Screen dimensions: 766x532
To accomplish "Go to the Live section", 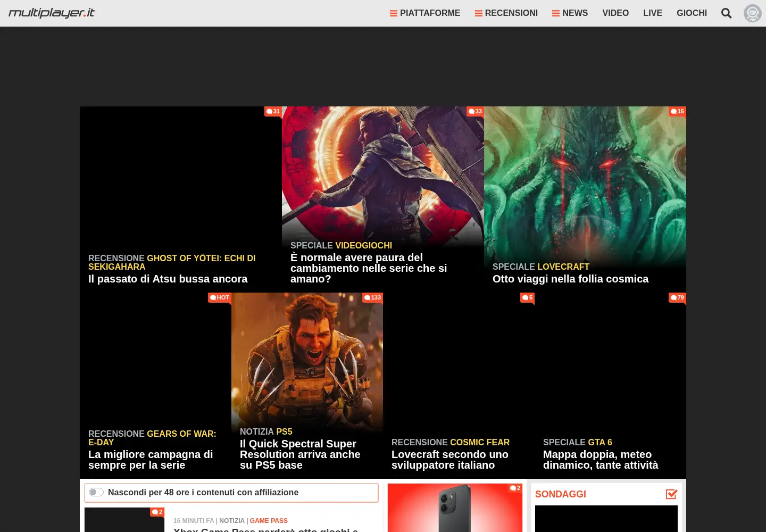I will [653, 13].
